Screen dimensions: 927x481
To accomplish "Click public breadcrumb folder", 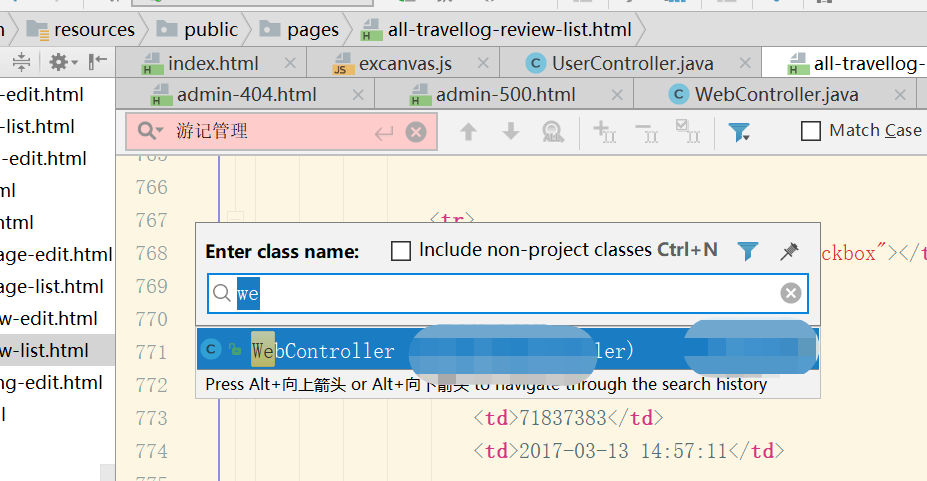I will click(x=196, y=30).
